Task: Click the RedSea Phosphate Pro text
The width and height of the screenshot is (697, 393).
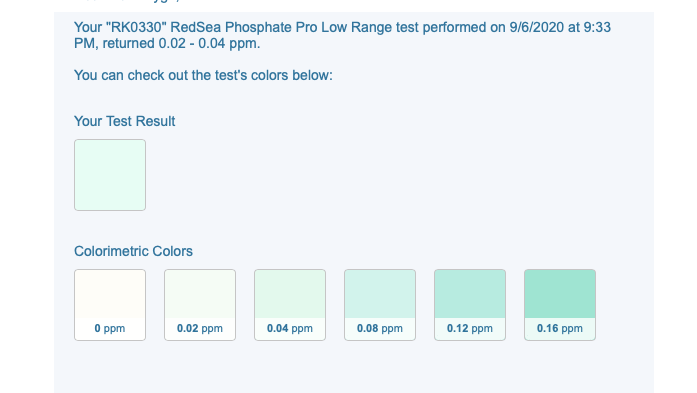Action: pyautogui.click(x=244, y=28)
